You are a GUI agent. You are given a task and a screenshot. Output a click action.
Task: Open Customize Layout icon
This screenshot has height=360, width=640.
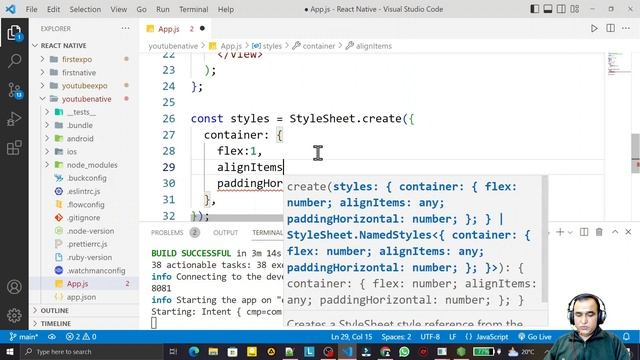coord(575,9)
